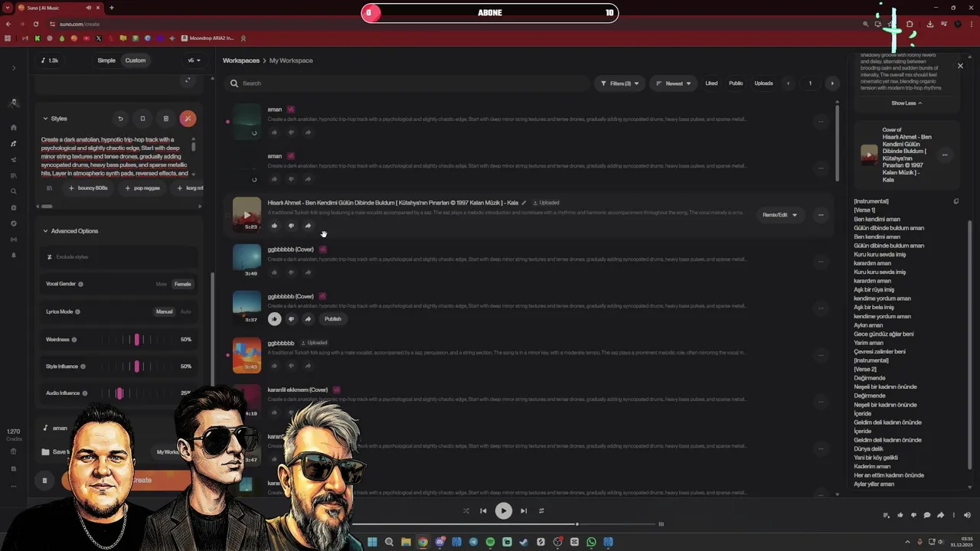The height and width of the screenshot is (551, 980).
Task: Copy lyrics with the copy icon
Action: (x=955, y=201)
